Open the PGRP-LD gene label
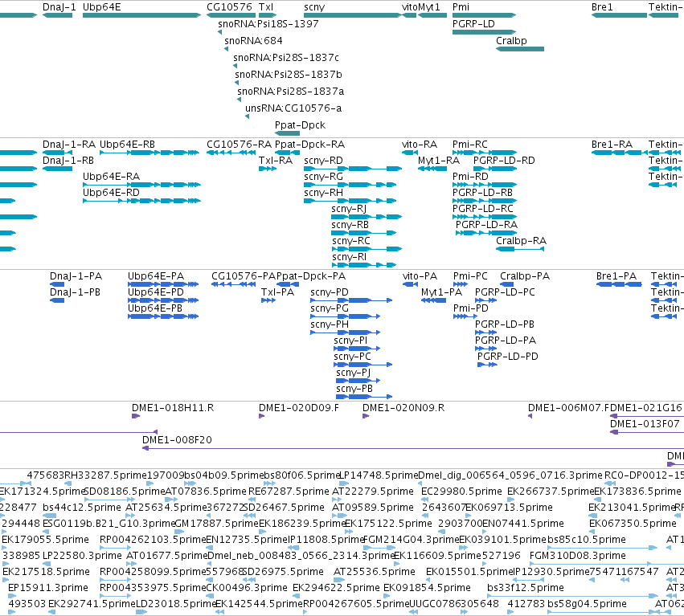 [x=473, y=23]
